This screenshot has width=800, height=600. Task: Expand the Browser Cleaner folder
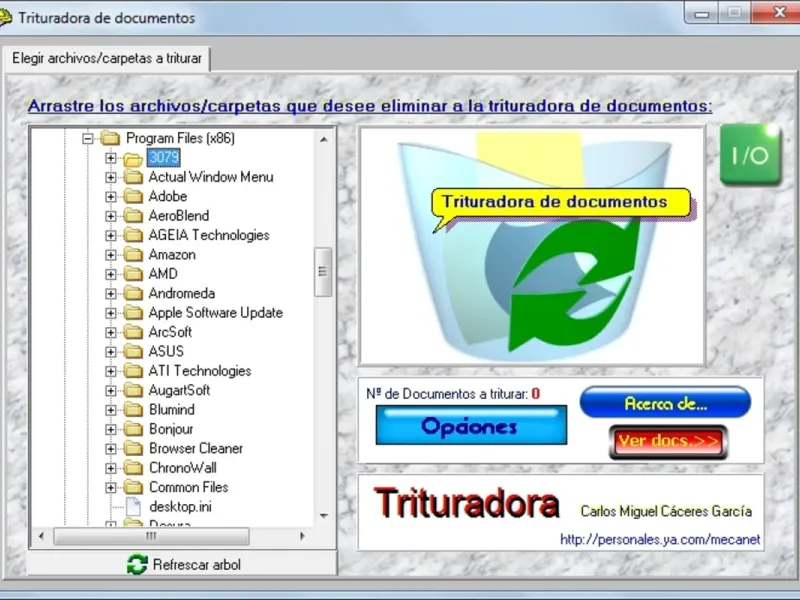tap(110, 449)
